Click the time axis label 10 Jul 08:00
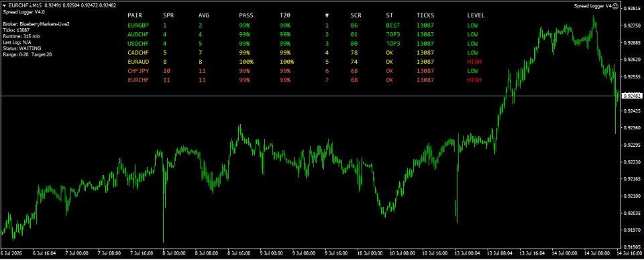This screenshot has height=260, width=644. click(x=402, y=253)
